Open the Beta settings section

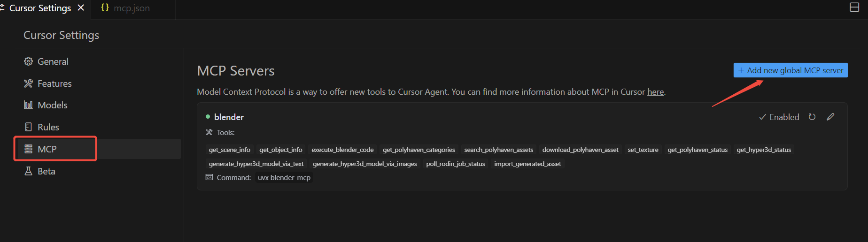click(39, 171)
